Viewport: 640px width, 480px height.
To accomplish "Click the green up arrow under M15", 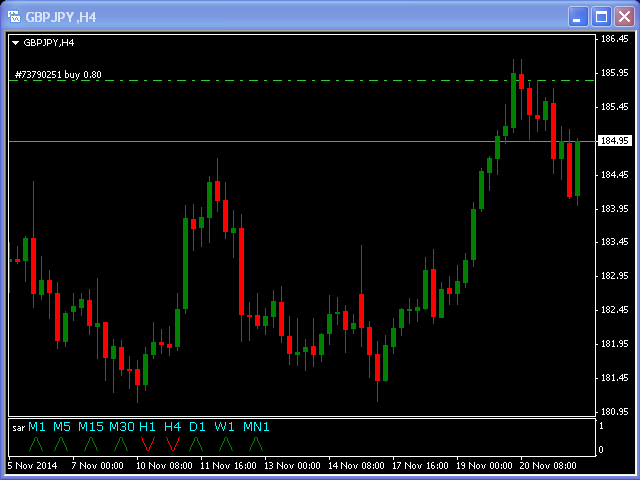I will click(91, 444).
